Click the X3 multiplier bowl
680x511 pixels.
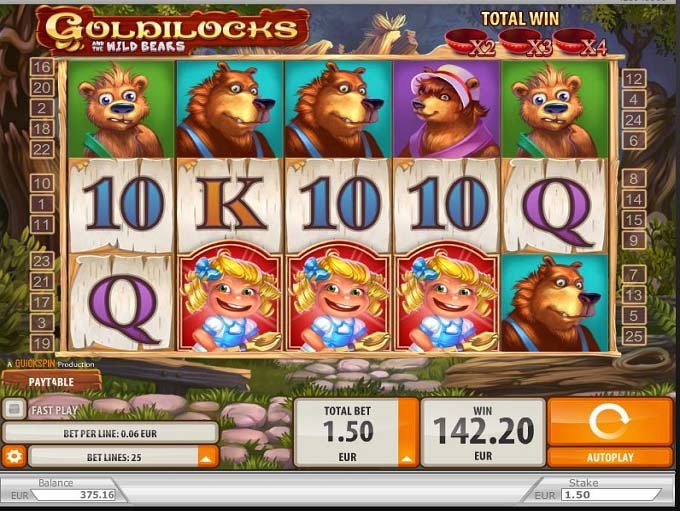[526, 43]
